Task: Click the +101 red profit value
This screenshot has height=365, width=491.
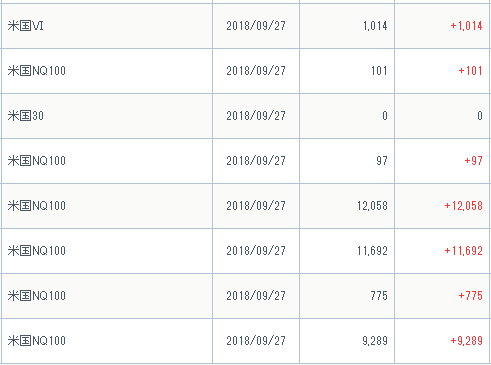Action: click(470, 71)
